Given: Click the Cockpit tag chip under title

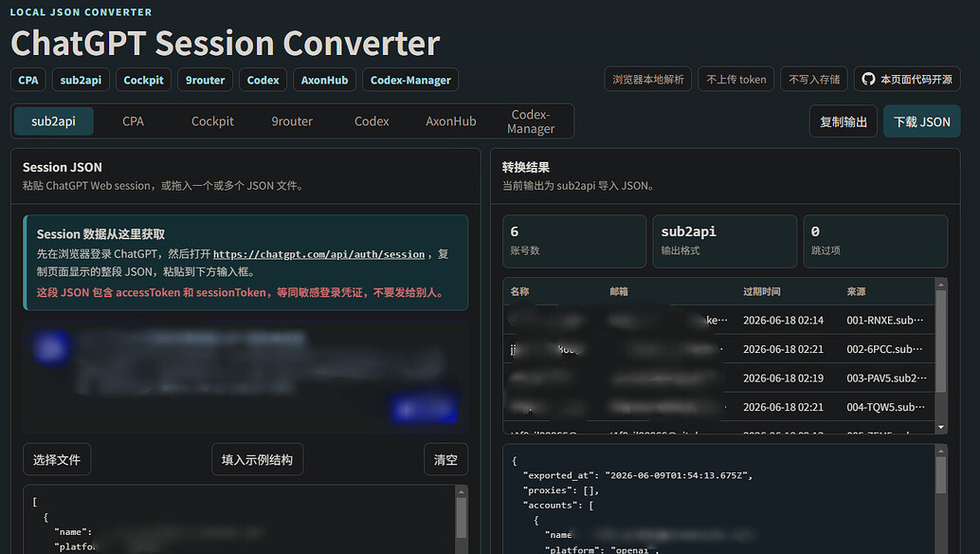Looking at the screenshot, I should pyautogui.click(x=143, y=80).
